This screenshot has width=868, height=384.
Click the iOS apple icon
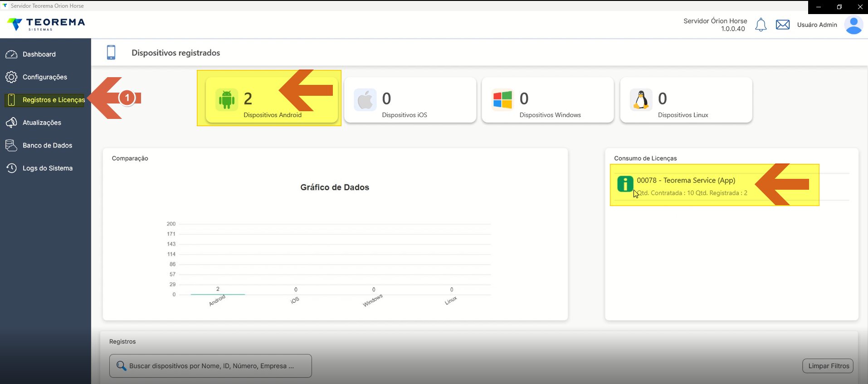tap(365, 100)
